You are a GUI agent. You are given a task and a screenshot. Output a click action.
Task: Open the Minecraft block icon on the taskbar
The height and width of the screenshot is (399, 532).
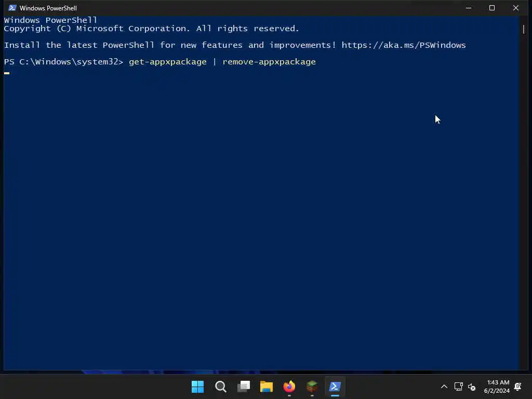click(x=312, y=387)
